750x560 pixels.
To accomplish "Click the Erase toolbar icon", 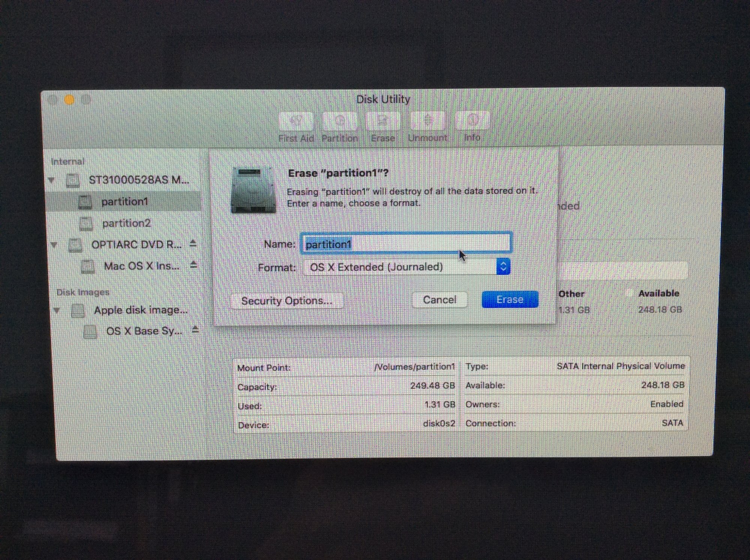I will (x=383, y=121).
